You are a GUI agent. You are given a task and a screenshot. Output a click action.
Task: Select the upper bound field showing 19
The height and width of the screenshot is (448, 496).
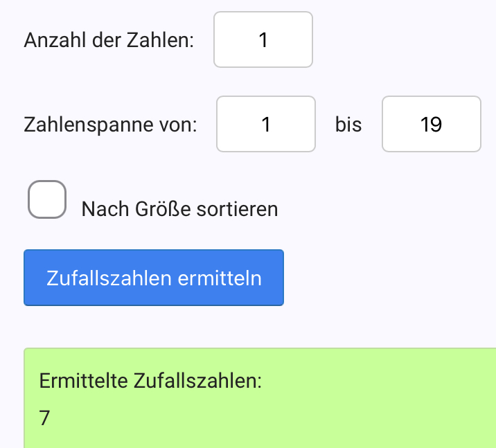(431, 124)
